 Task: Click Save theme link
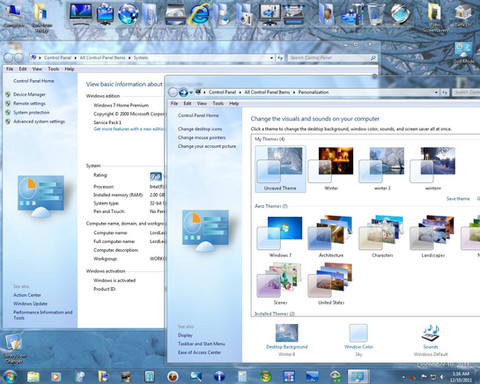458,199
